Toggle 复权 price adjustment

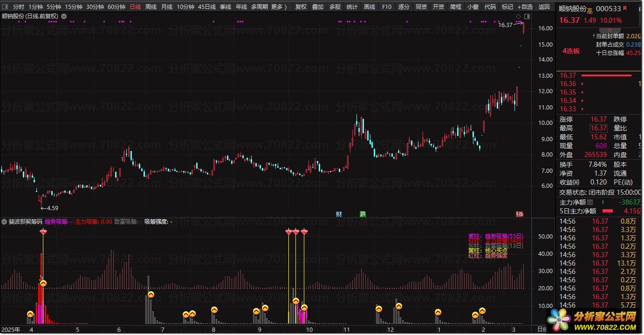pos(301,7)
